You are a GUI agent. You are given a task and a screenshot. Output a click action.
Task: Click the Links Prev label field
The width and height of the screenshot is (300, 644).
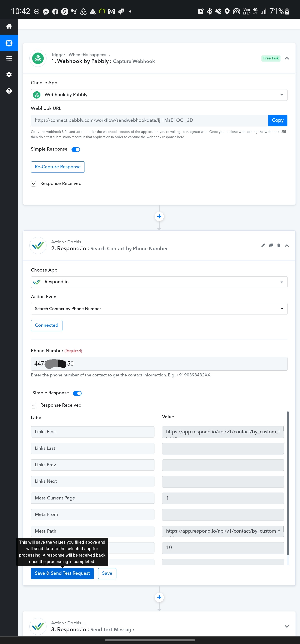coord(92,465)
